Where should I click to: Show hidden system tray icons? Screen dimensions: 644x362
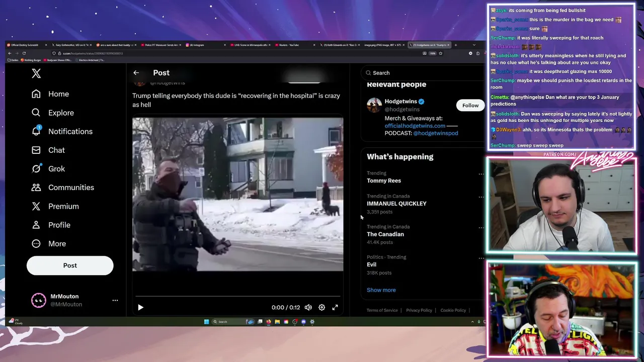[x=472, y=322]
